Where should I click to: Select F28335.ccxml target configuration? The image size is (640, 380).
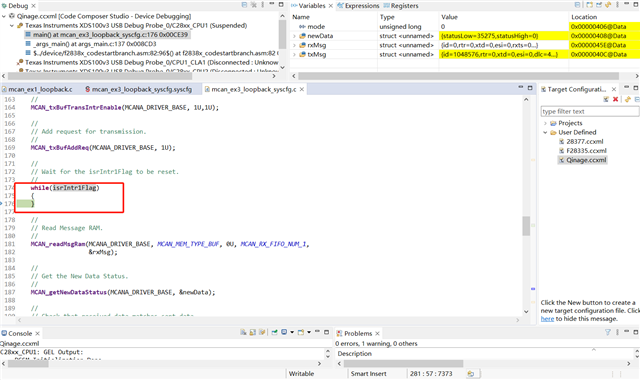pos(582,151)
